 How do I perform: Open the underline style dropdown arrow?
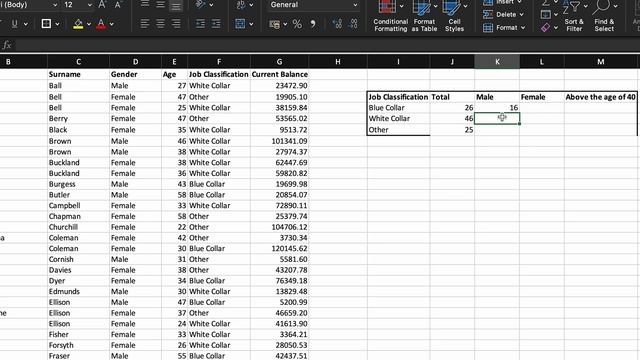click(x=26, y=24)
